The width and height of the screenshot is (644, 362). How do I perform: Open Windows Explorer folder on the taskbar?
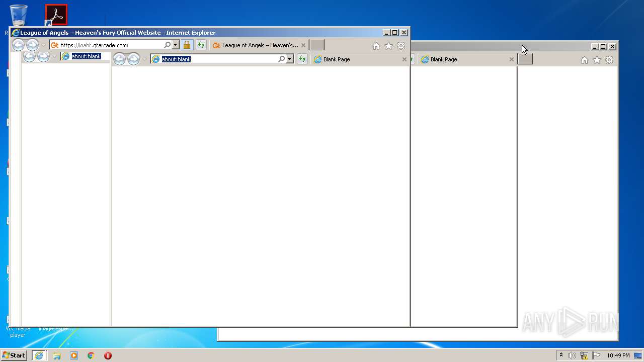[57, 355]
